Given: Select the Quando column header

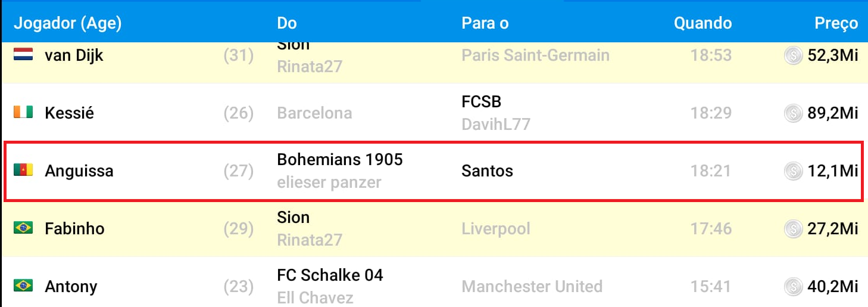Looking at the screenshot, I should click(702, 23).
